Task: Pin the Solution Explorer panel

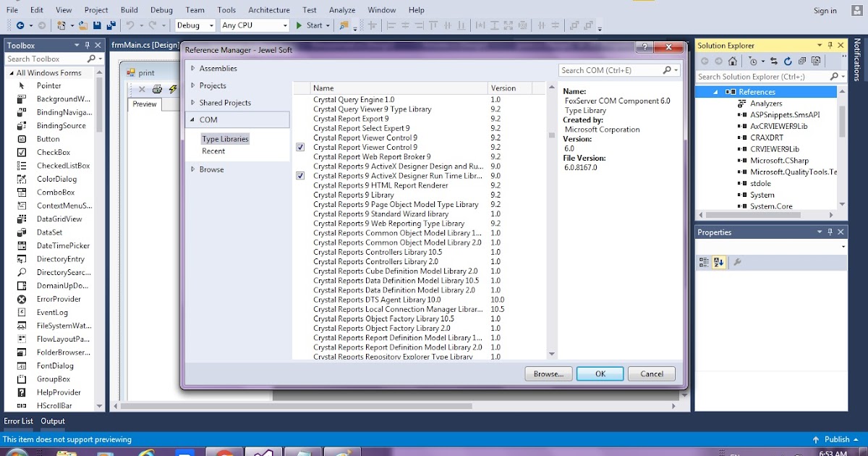Action: point(830,45)
